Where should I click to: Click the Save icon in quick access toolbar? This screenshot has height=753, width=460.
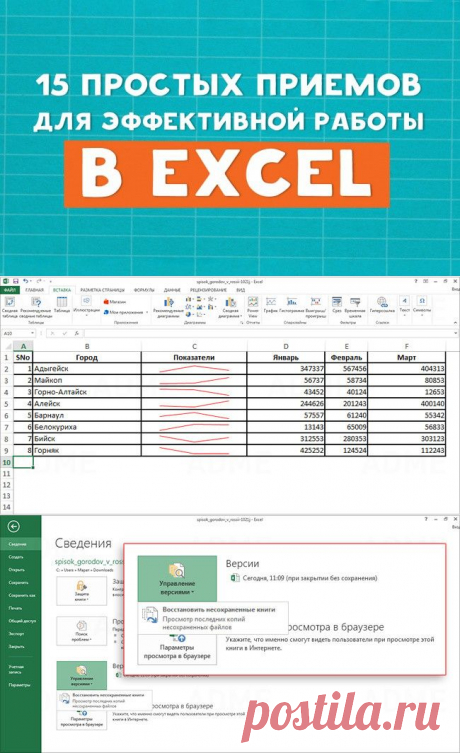coord(15,281)
